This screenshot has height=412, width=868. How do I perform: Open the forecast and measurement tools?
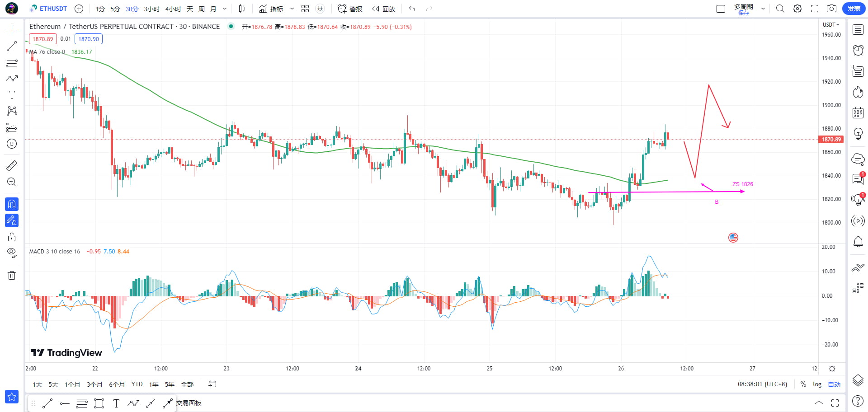(12, 127)
